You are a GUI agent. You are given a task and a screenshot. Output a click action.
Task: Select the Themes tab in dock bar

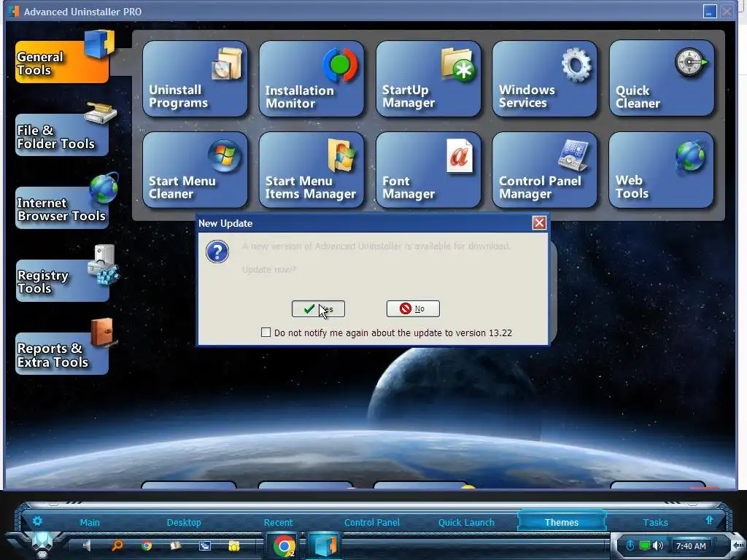[x=562, y=522]
